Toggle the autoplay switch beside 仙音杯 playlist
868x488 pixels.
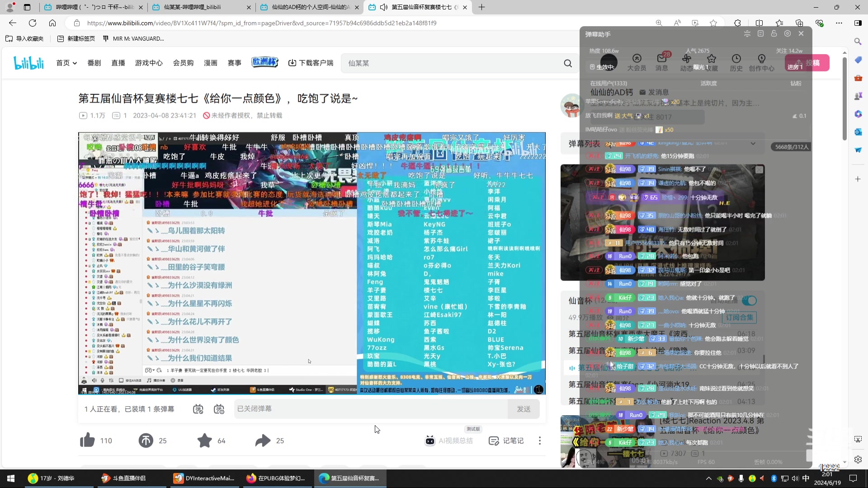[749, 300]
